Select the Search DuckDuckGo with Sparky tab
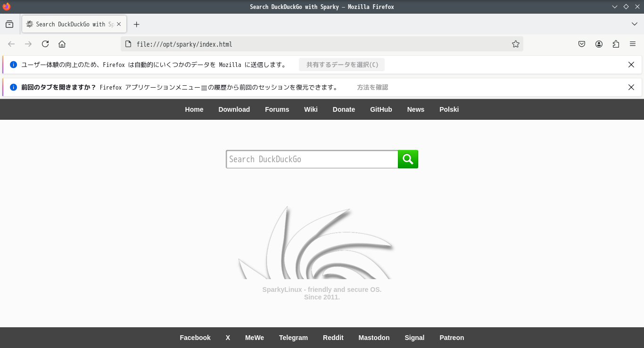 (73, 24)
